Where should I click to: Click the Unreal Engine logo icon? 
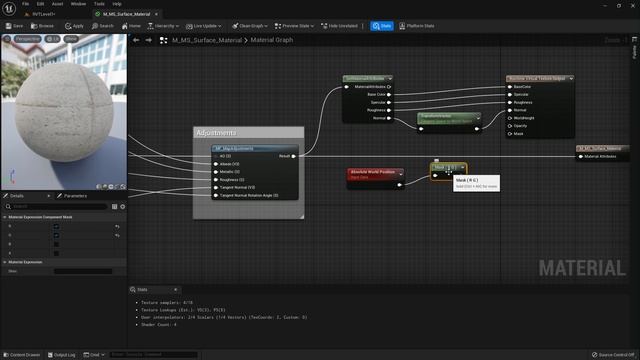point(9,8)
